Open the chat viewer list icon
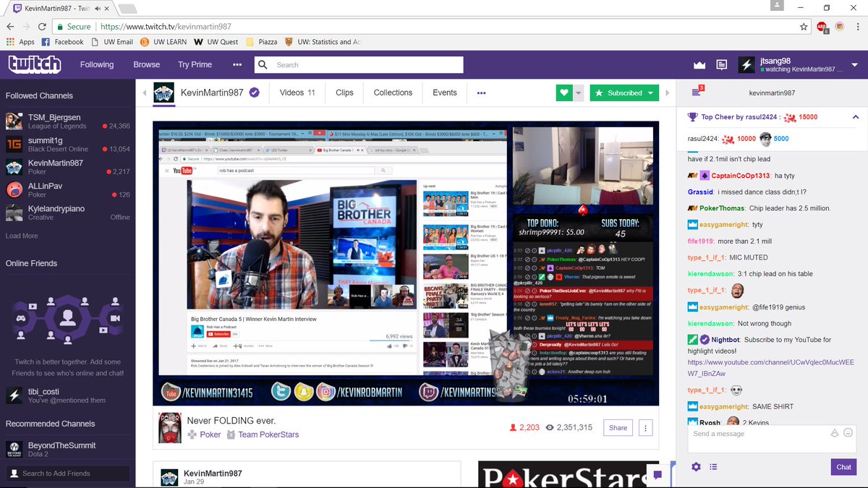The height and width of the screenshot is (488, 868). 713,467
